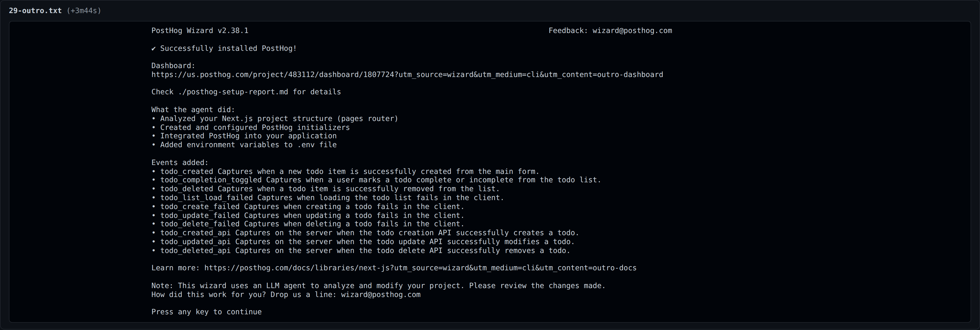Screen dimensions: 980x330
Task: Click the PostHog Wizard v2.38.1 title
Action: coord(200,31)
